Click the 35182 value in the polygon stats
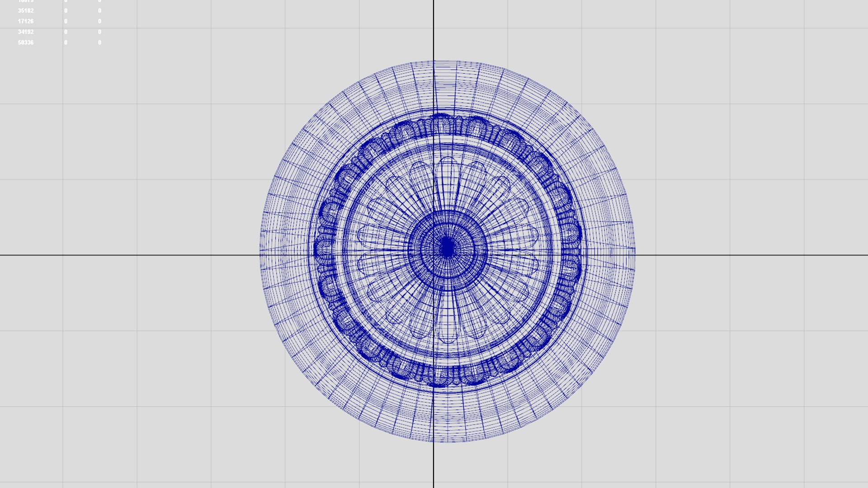868x488 pixels. point(26,11)
